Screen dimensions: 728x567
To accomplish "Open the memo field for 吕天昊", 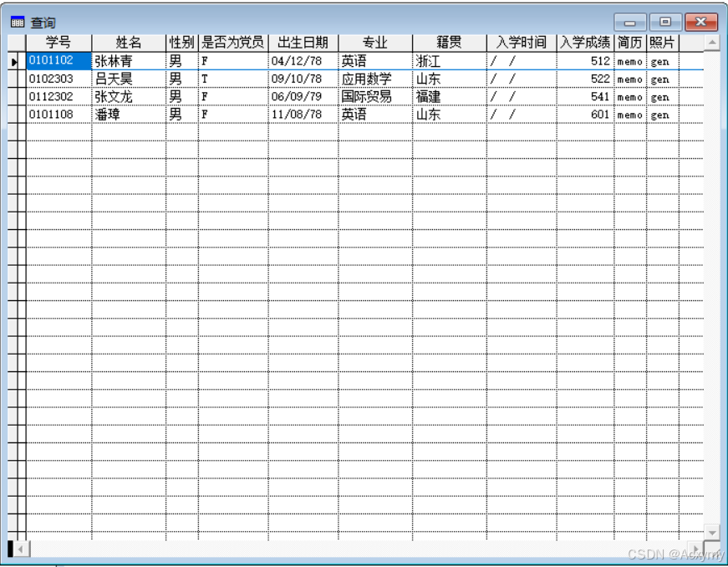I will [630, 79].
